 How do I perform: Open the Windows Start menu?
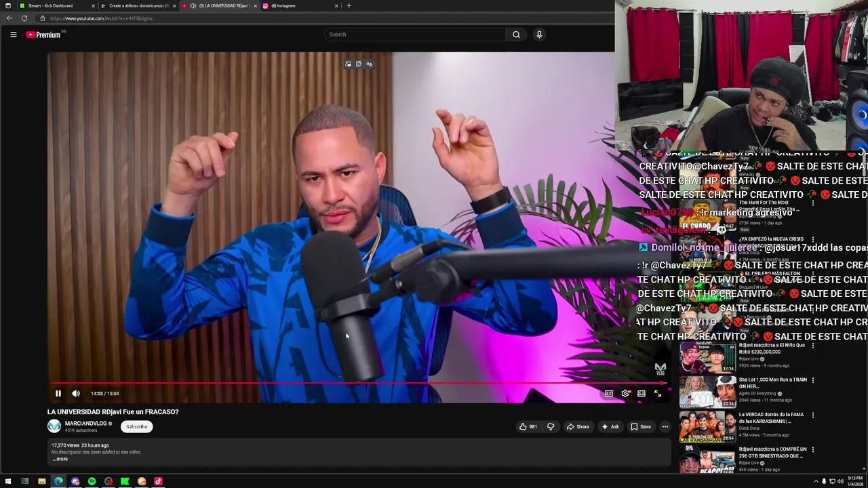[8, 481]
